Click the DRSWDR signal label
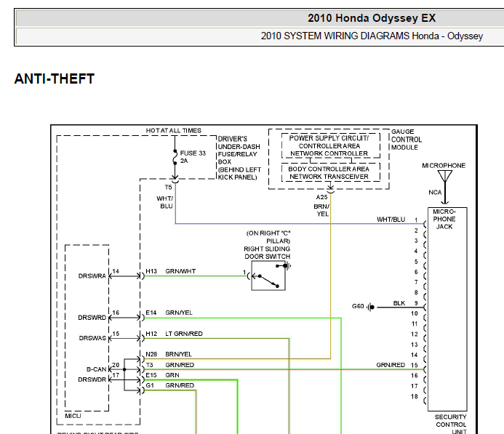Screen dimensions: 504x434 click(92, 379)
